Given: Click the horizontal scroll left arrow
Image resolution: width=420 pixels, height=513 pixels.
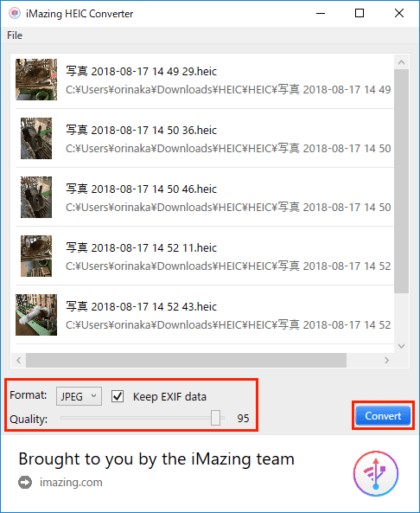Looking at the screenshot, I should [19, 361].
